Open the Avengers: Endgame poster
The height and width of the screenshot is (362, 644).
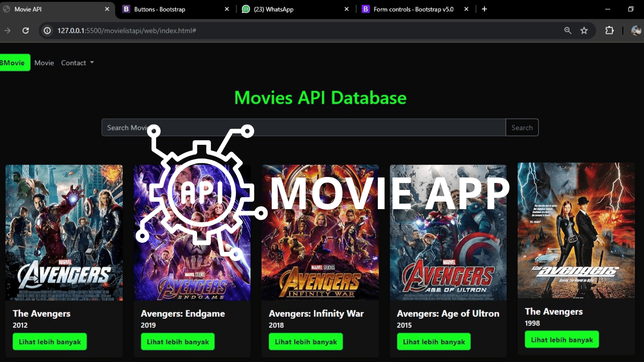pos(192,233)
